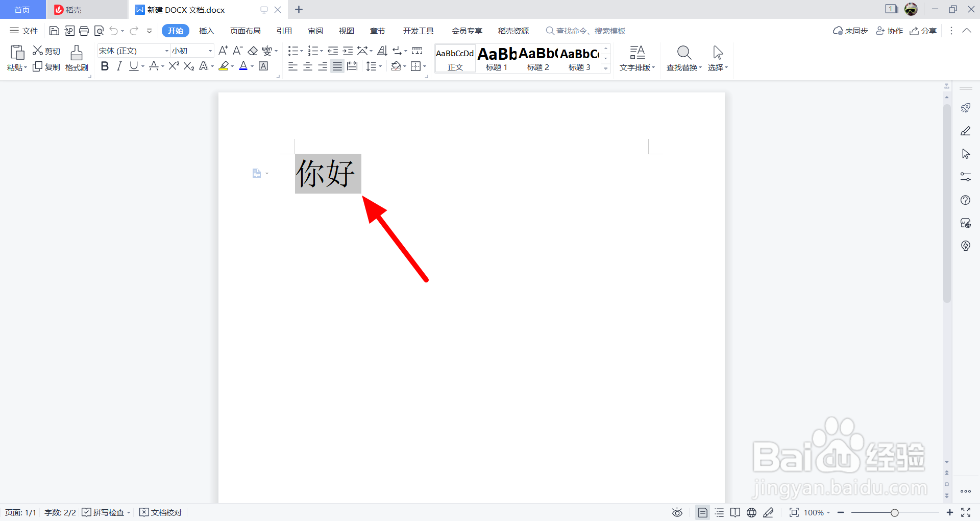Open 查找替换 find and replace
This screenshot has width=980, height=521.
click(684, 58)
